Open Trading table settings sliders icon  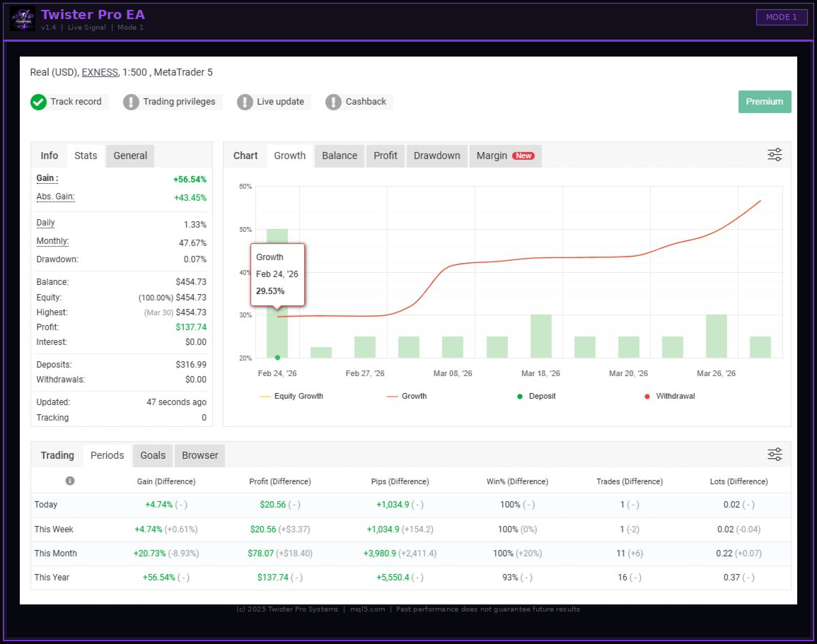point(775,455)
